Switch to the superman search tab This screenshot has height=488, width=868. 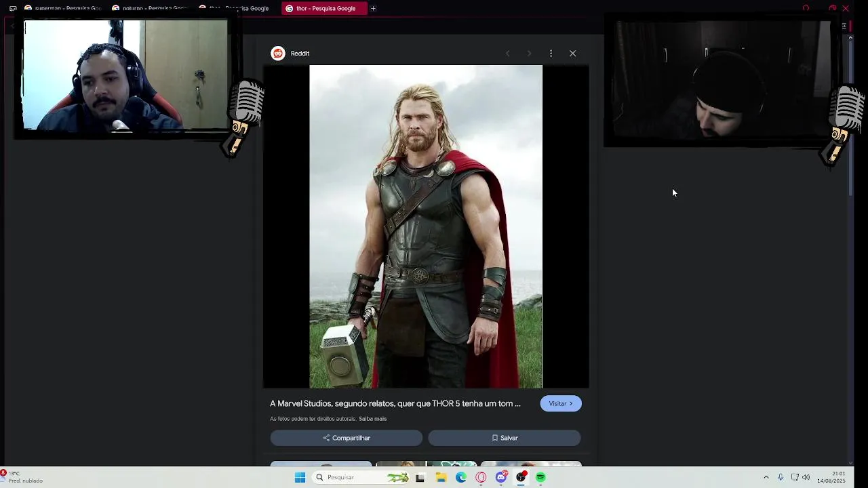(62, 8)
